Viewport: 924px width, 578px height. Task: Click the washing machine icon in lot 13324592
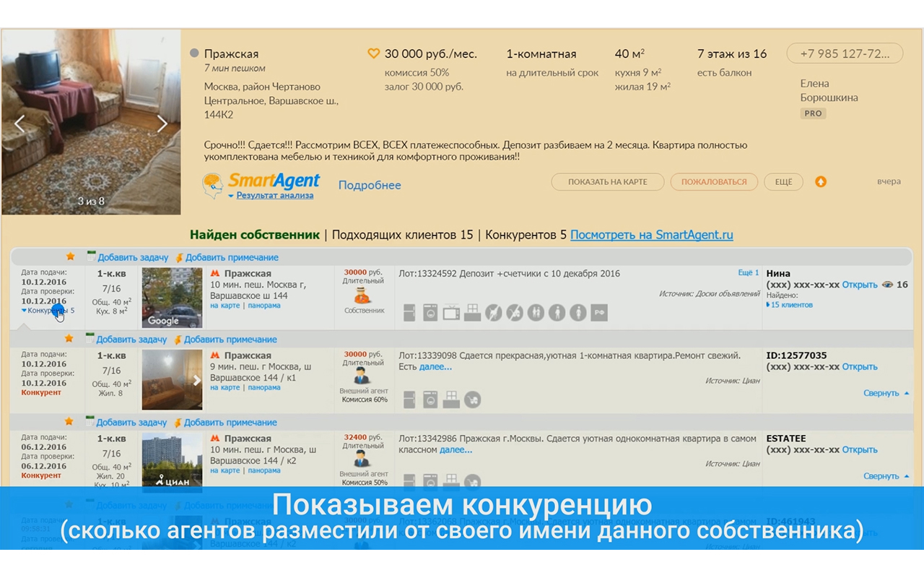430,313
